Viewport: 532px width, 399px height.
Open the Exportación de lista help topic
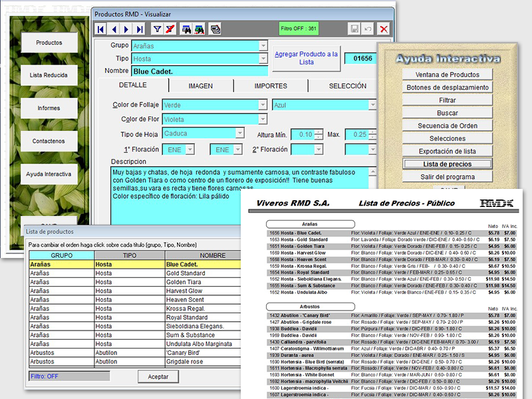pyautogui.click(x=447, y=152)
